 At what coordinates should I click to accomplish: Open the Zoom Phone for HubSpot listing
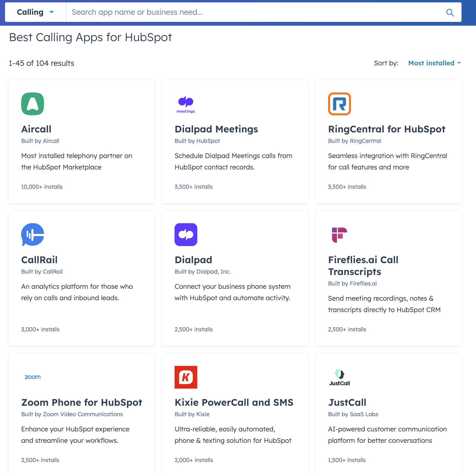82,402
